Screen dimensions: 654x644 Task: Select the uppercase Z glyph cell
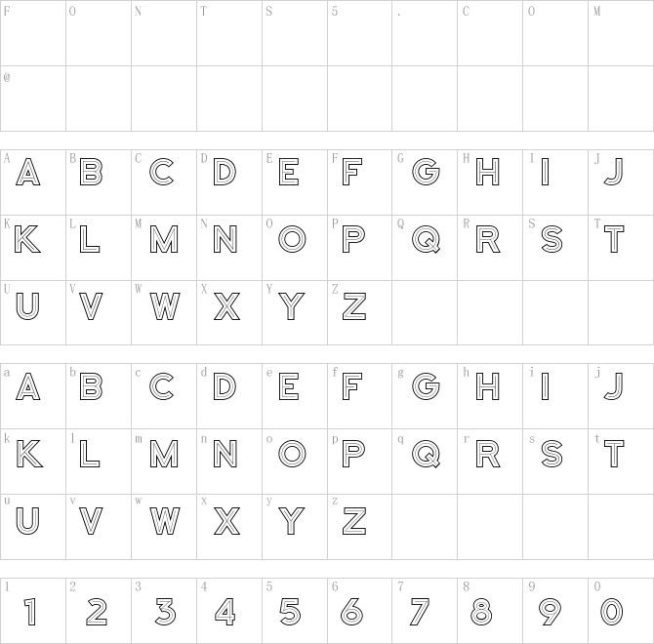[359, 312]
